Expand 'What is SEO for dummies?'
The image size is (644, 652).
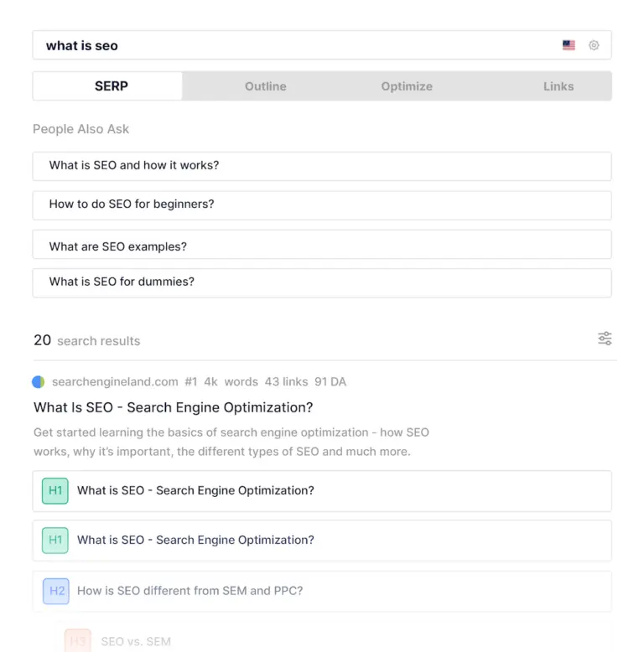(322, 282)
